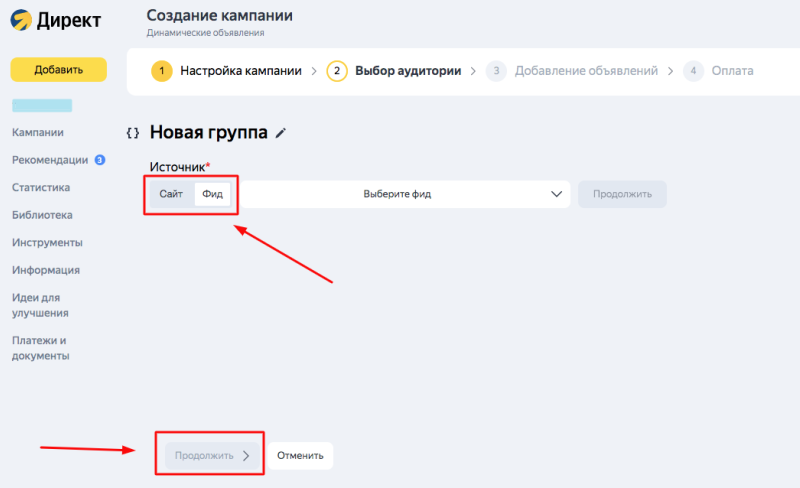
Task: Click the blue notification badge on Рекомендации
Action: point(100,160)
